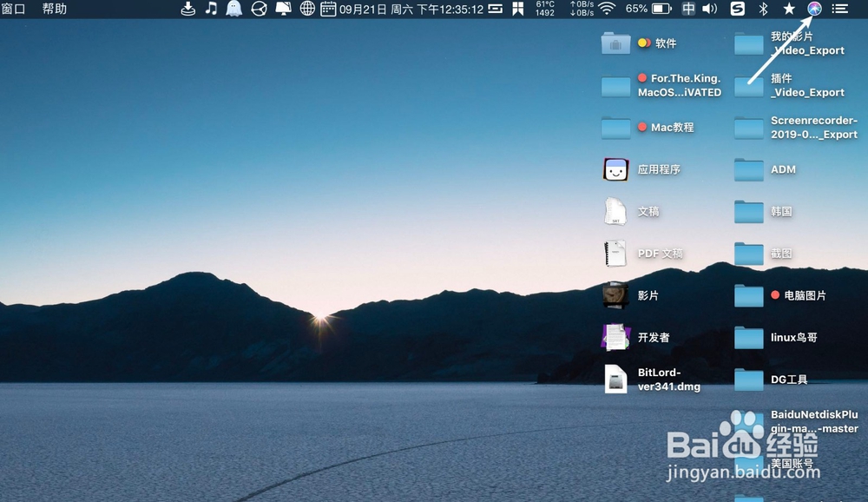Mute sound via the speaker icon
The width and height of the screenshot is (868, 502).
pos(710,10)
